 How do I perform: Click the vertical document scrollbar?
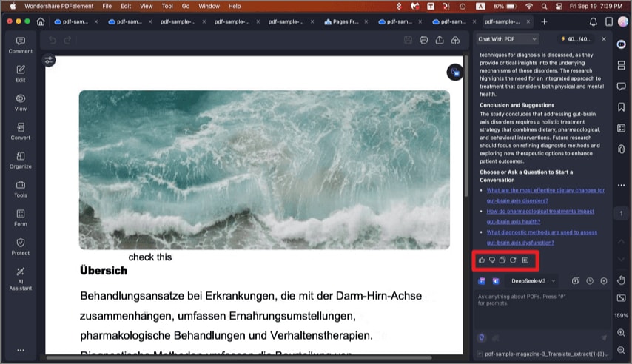(x=466, y=126)
